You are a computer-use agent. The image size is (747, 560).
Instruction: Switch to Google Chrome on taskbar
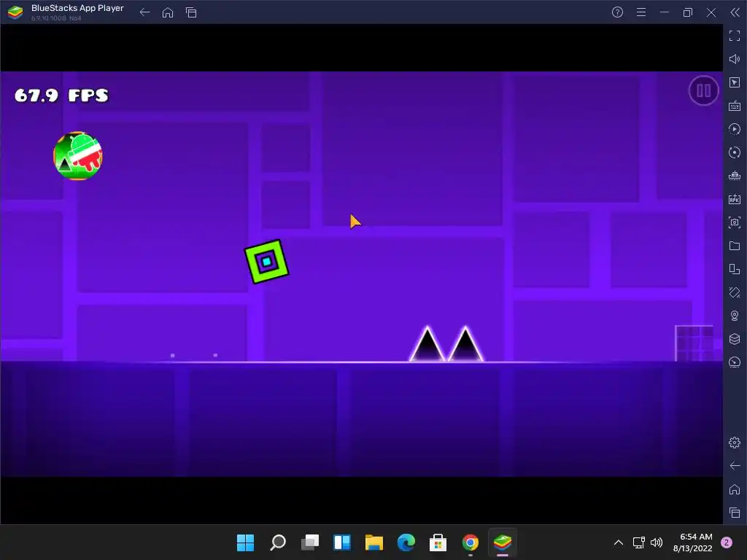471,542
